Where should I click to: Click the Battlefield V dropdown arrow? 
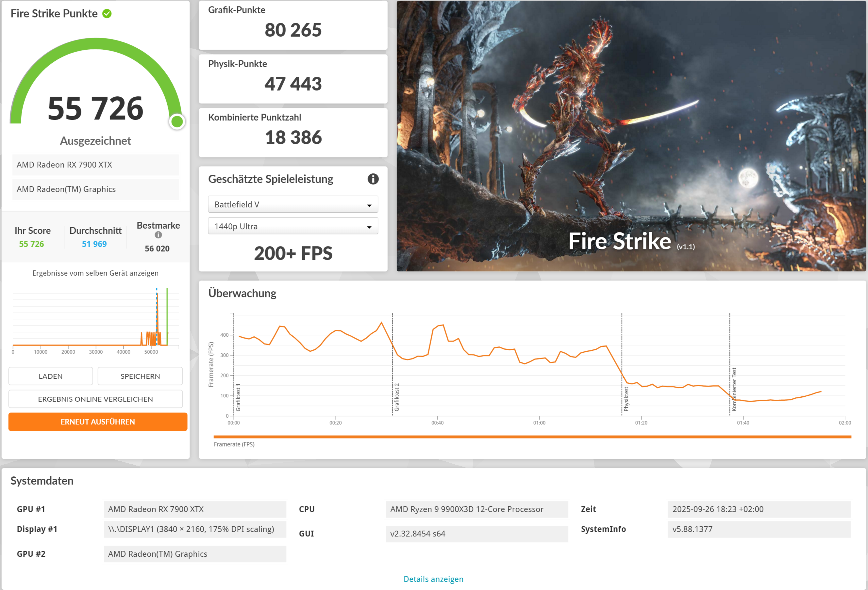pyautogui.click(x=369, y=205)
